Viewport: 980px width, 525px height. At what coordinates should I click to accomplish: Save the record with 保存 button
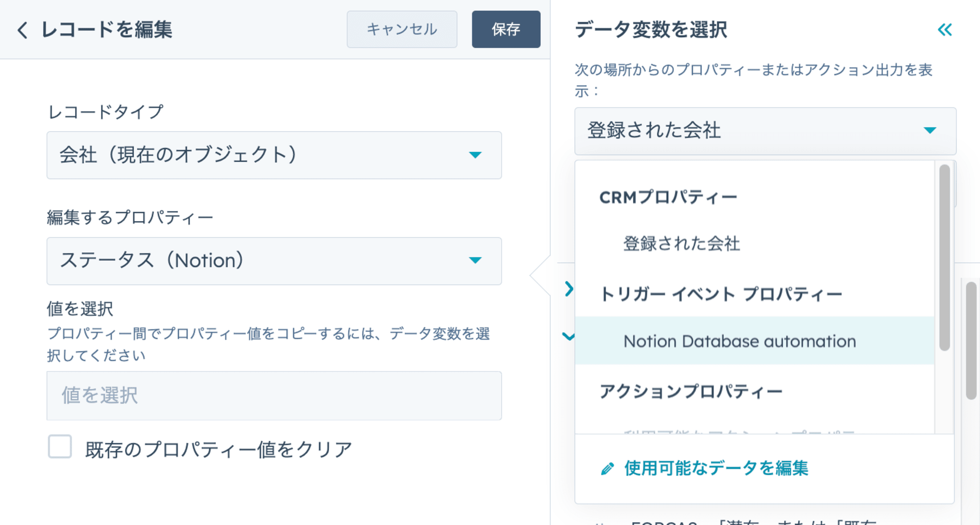coord(506,29)
